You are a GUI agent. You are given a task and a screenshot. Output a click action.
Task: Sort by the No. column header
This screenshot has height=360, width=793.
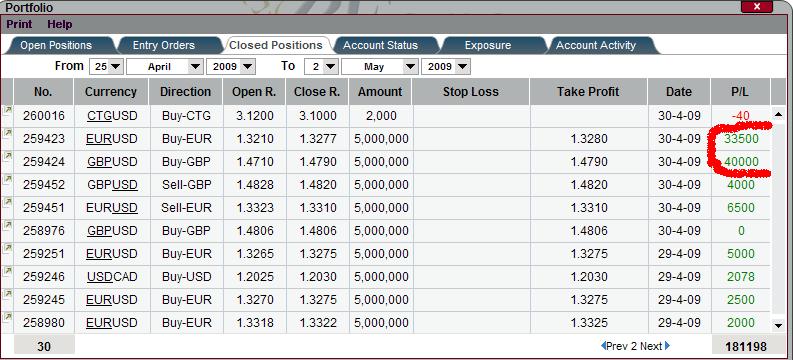tap(43, 92)
